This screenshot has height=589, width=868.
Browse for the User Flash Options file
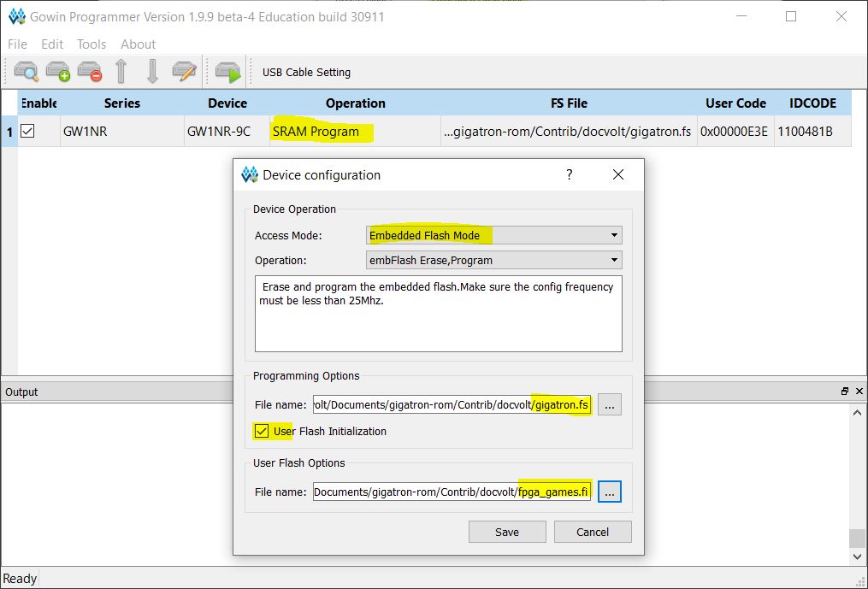pos(609,492)
